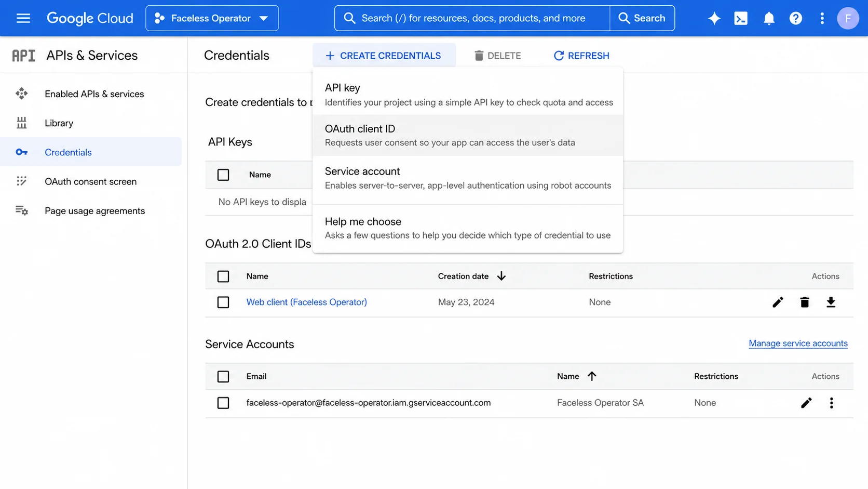Click the service account email address
This screenshot has width=868, height=489.
point(368,403)
